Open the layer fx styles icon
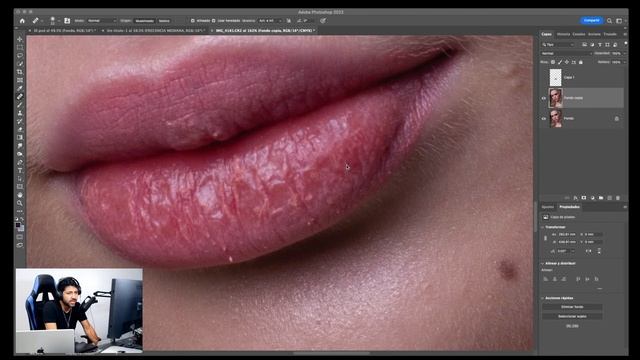Screen dimensions: 640x360 (576, 198)
